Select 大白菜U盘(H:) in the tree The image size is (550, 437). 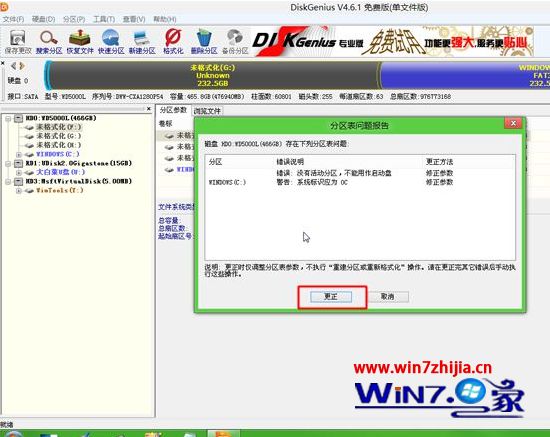tap(60, 172)
